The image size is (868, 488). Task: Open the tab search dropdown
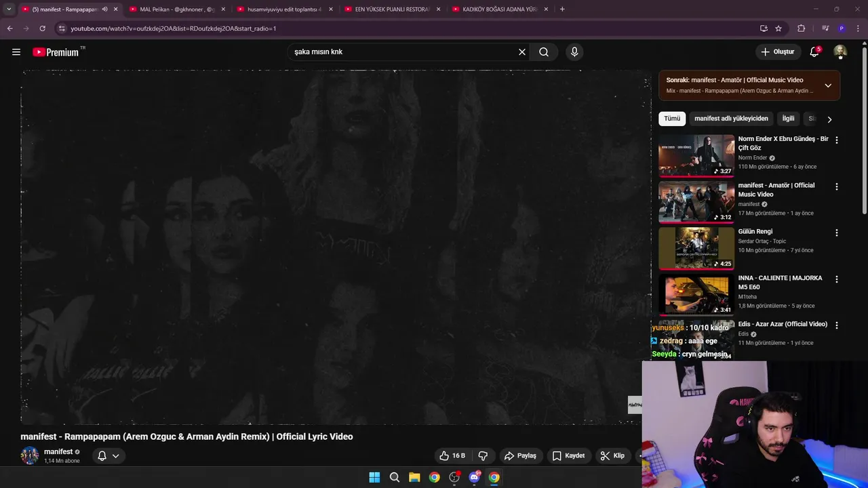(x=9, y=9)
